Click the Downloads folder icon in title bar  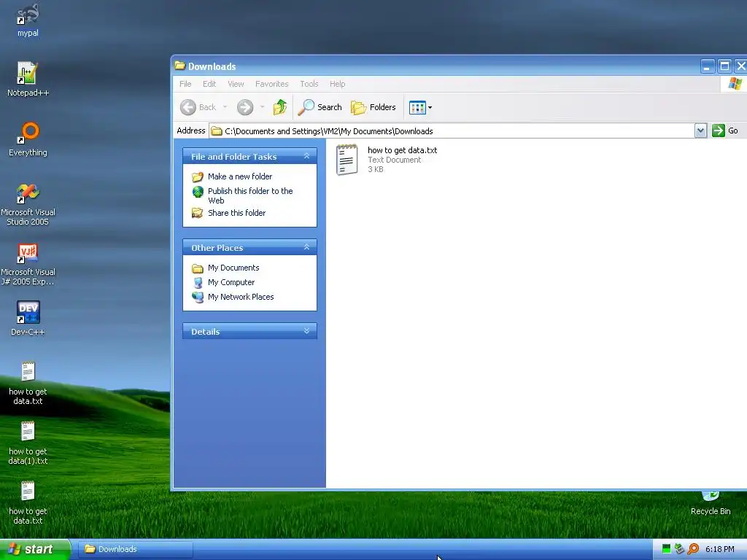179,66
